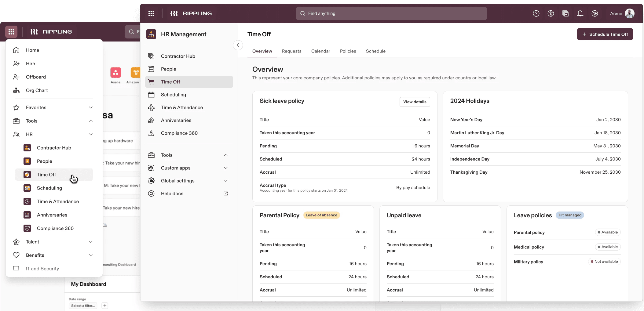
Task: Open Anniversaries in the left dropdown menu
Action: (54, 215)
